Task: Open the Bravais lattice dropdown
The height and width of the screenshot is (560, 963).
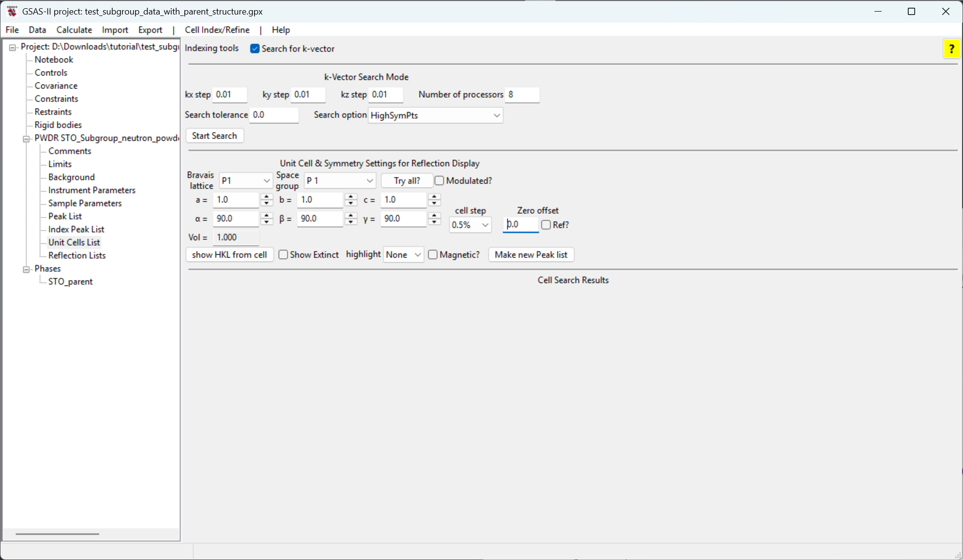Action: click(245, 181)
